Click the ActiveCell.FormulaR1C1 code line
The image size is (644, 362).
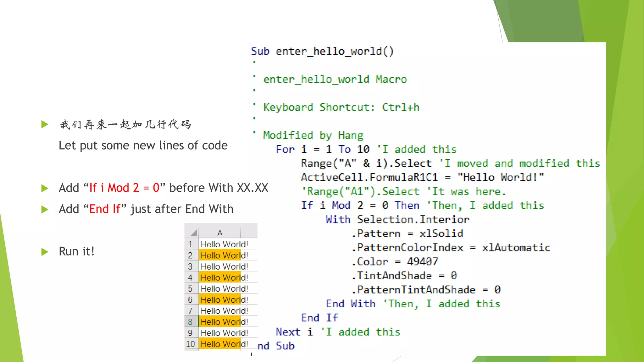pos(422,177)
